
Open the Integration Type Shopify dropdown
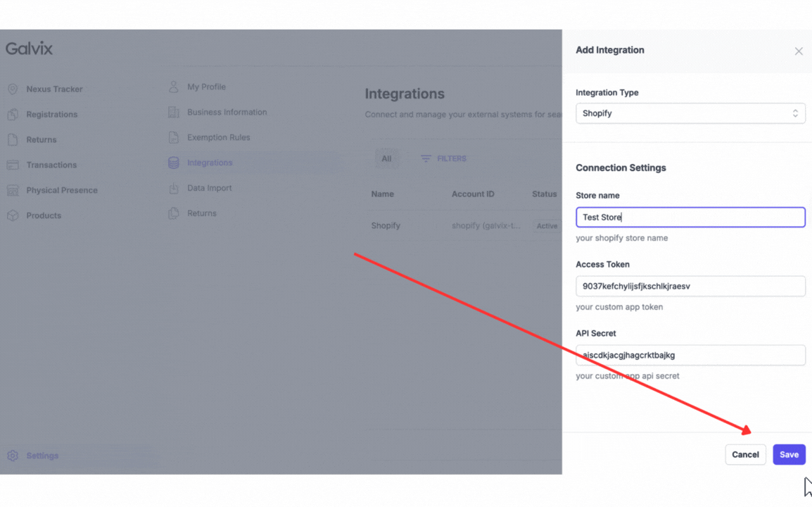(x=690, y=113)
